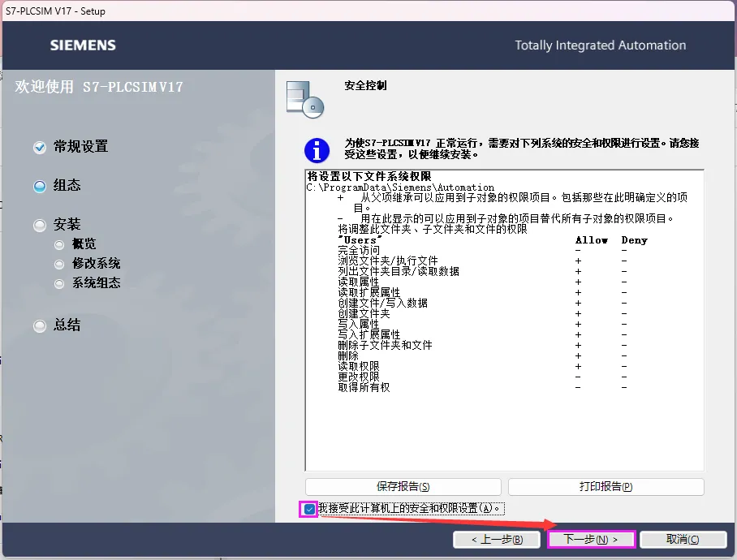The height and width of the screenshot is (560, 737).
Task: Click the 列出文件夹目录/读取数据 permission row
Action: click(481, 272)
